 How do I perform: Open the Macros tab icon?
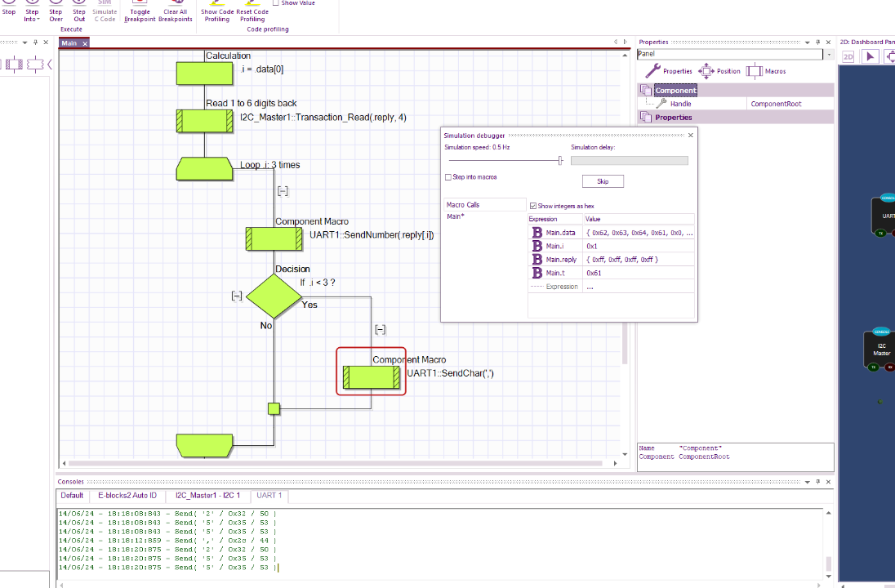tap(766, 71)
